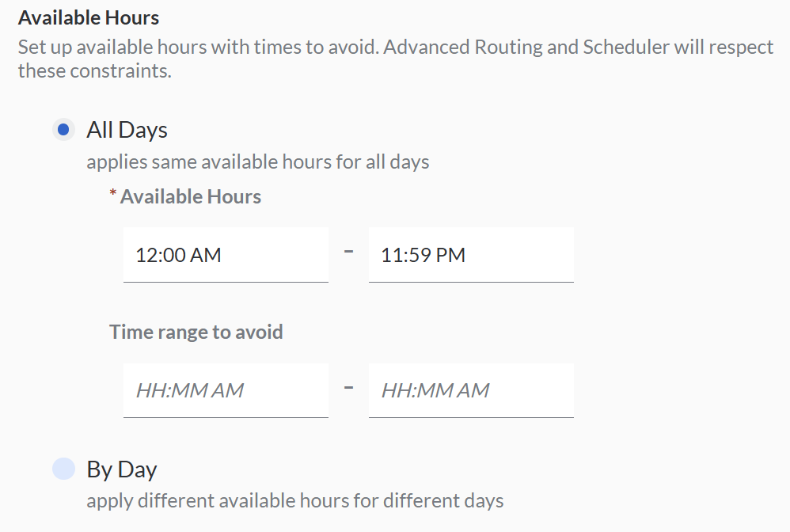Click the required "Available Hours" field label

tap(191, 197)
